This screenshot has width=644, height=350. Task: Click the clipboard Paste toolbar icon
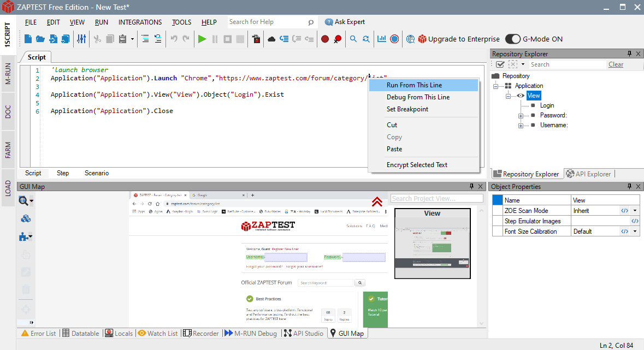click(122, 39)
